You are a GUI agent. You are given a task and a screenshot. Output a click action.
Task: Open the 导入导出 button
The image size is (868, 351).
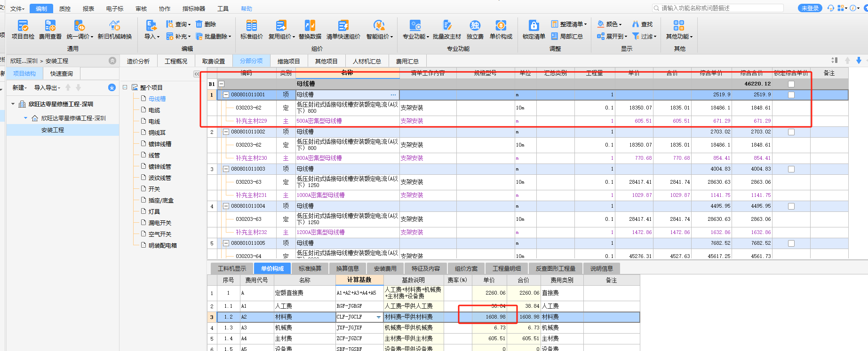tap(47, 87)
